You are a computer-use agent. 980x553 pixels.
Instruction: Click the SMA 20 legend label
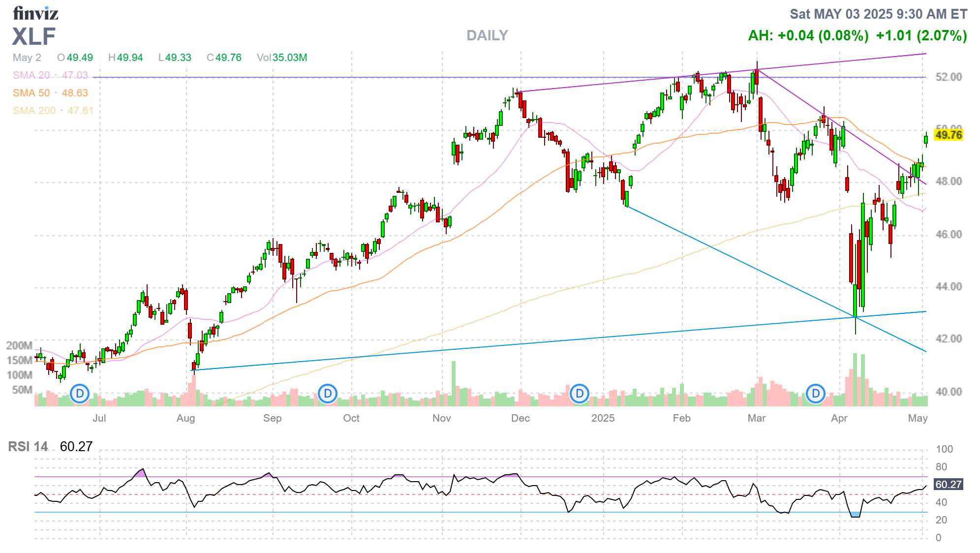click(31, 75)
